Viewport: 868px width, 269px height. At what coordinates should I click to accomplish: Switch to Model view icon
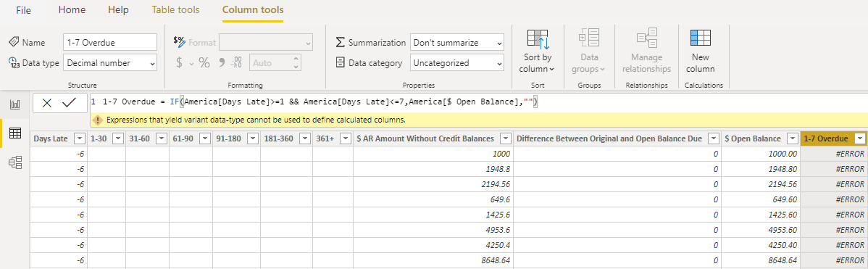pos(15,162)
